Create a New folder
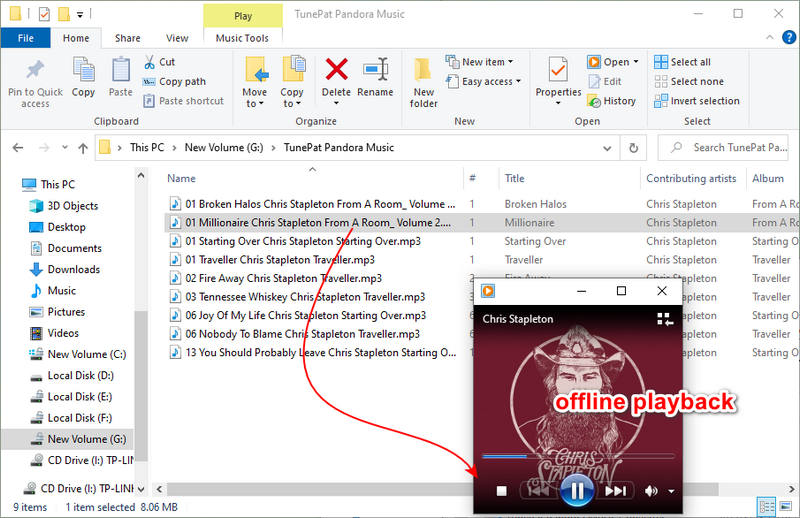The image size is (800, 518). (423, 83)
